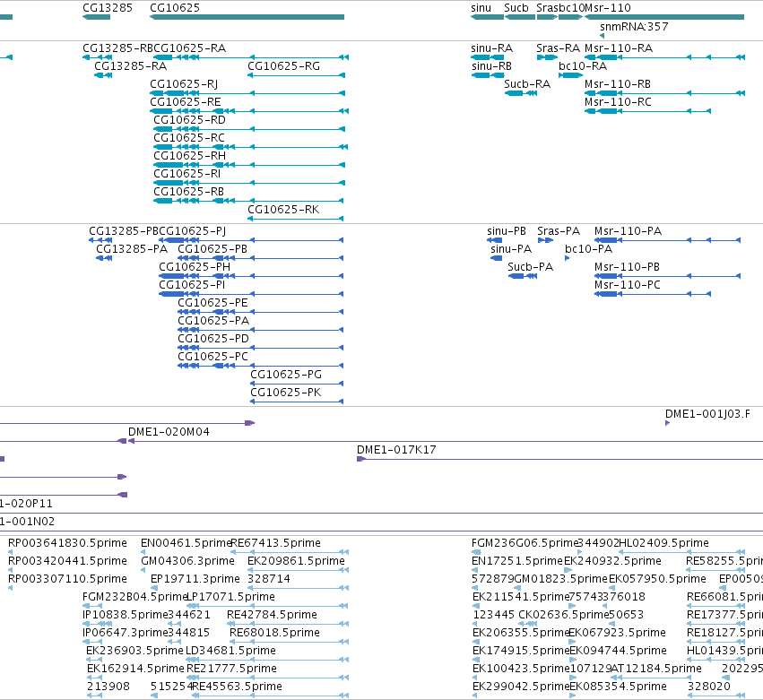
Task: Select protein CG10625-PG label
Action: pyautogui.click(x=286, y=375)
